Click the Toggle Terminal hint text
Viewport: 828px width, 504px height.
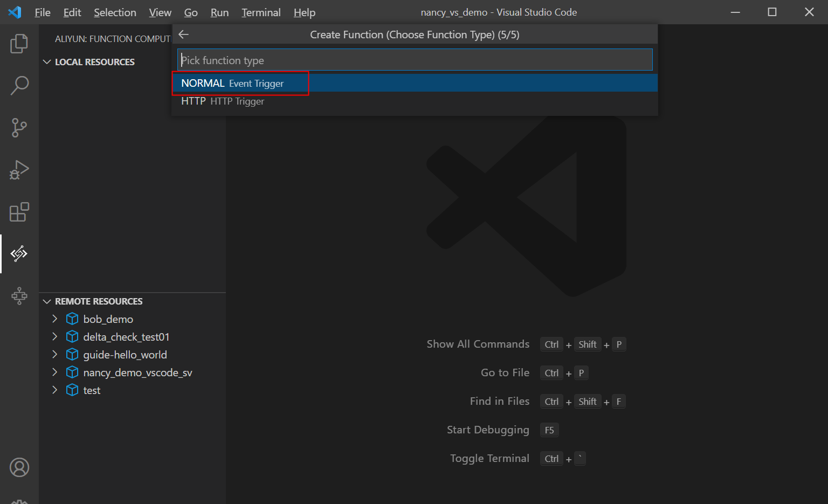[x=489, y=458]
